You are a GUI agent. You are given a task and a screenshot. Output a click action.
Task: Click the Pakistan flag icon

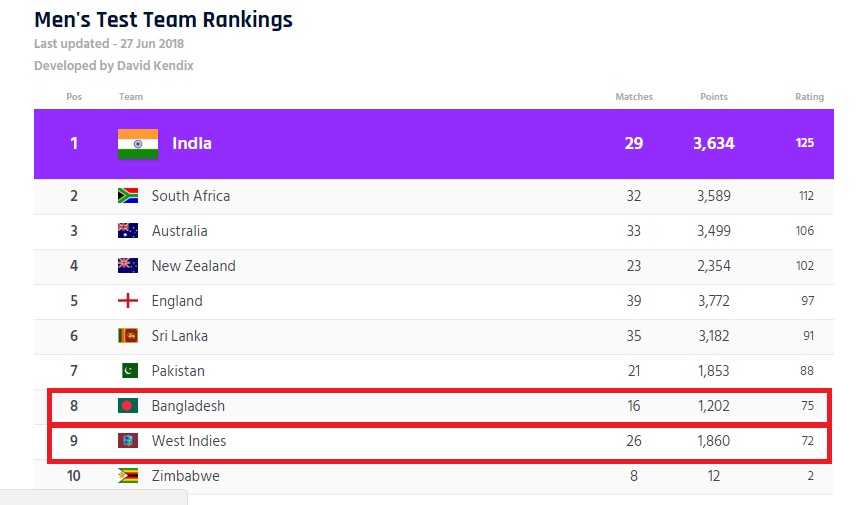(127, 371)
